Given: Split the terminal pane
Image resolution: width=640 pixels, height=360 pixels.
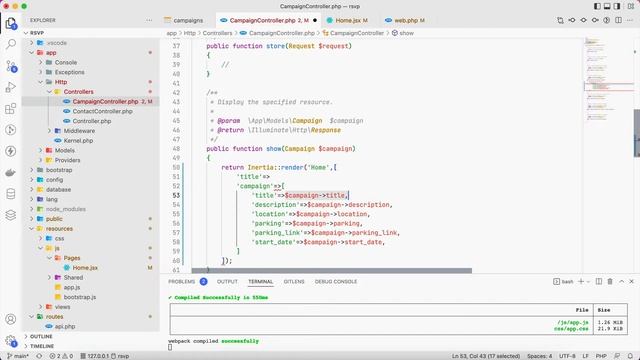Looking at the screenshot, I should coord(598,281).
